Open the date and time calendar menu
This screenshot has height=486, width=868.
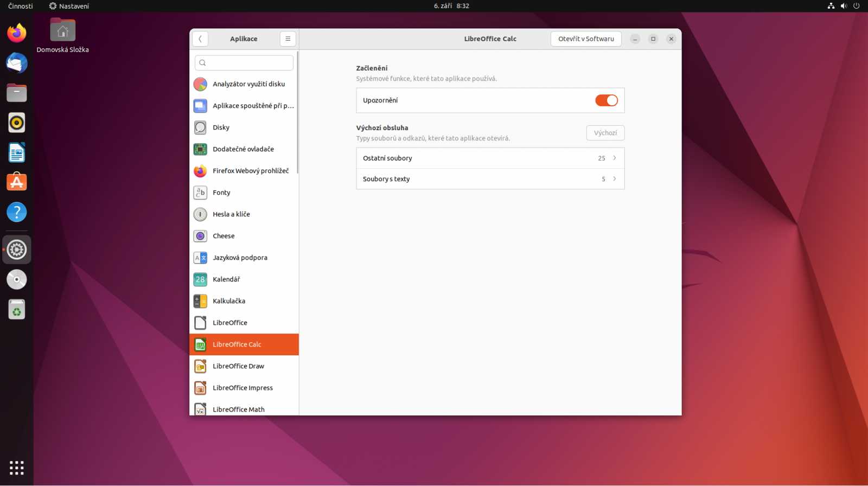coord(451,6)
